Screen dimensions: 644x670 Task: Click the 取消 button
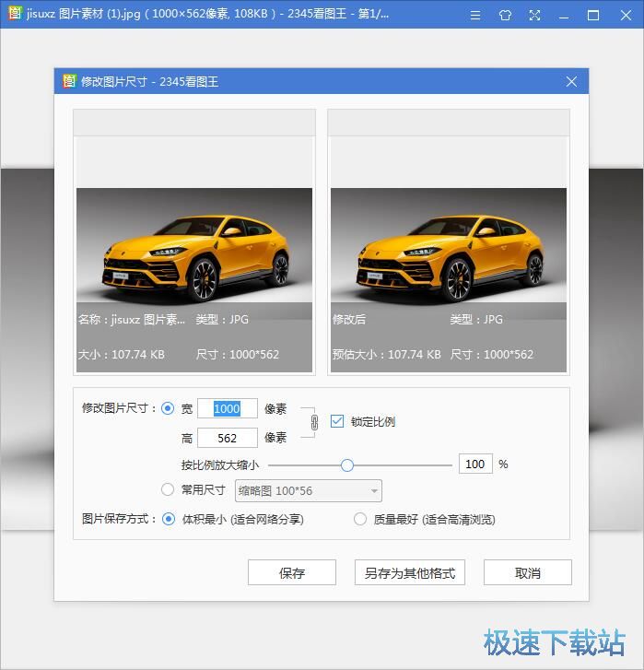[527, 572]
